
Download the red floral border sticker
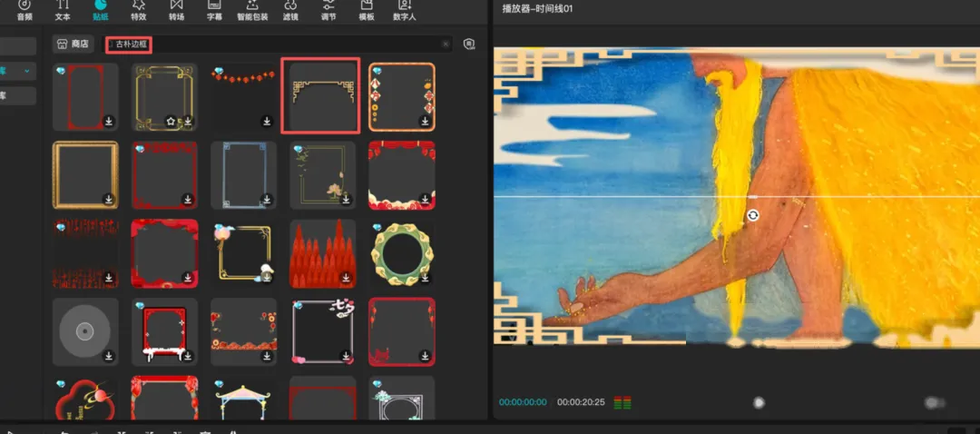coord(188,200)
